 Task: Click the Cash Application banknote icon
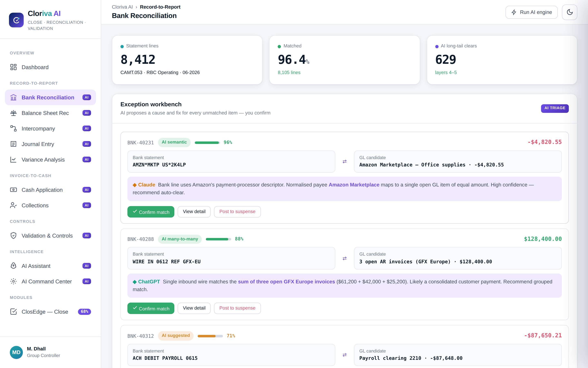click(13, 190)
